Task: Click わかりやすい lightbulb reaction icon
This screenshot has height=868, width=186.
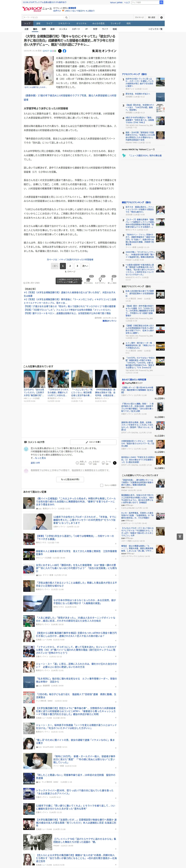Action: point(100,279)
